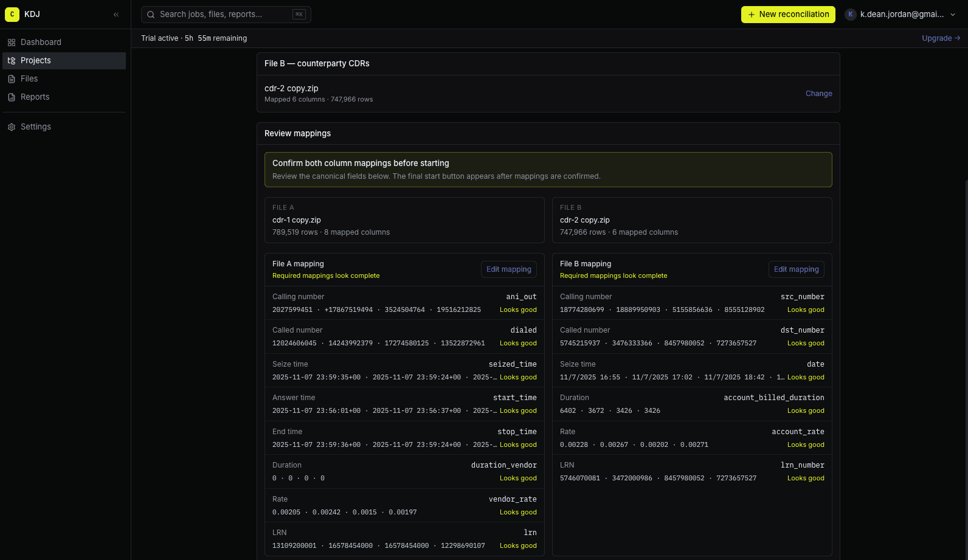This screenshot has height=560, width=968.
Task: Click the ⌘K shortcut badge
Action: tap(299, 15)
